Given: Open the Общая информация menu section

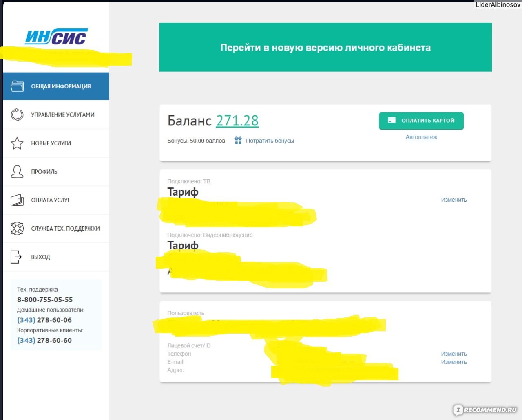Looking at the screenshot, I should coord(56,86).
